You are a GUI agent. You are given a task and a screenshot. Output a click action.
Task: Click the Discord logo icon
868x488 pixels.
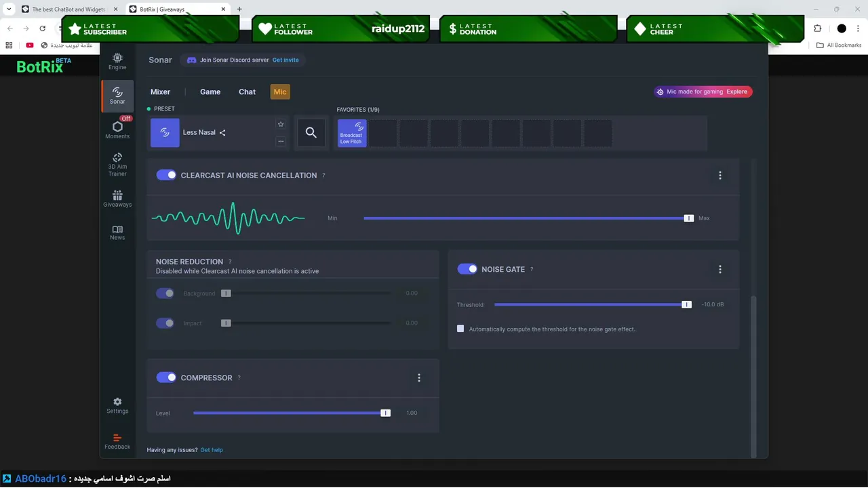pyautogui.click(x=191, y=60)
